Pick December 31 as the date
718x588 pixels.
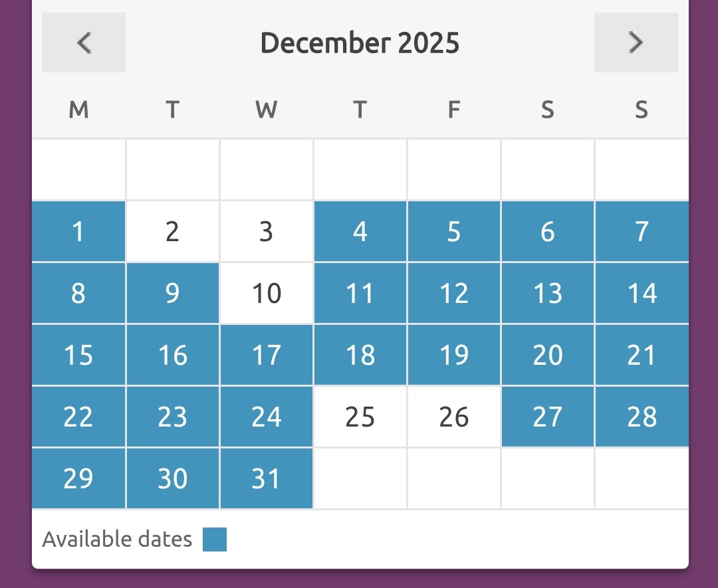click(x=267, y=478)
